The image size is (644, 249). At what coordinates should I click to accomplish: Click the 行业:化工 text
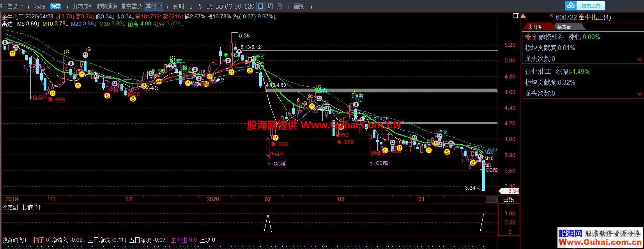click(538, 72)
